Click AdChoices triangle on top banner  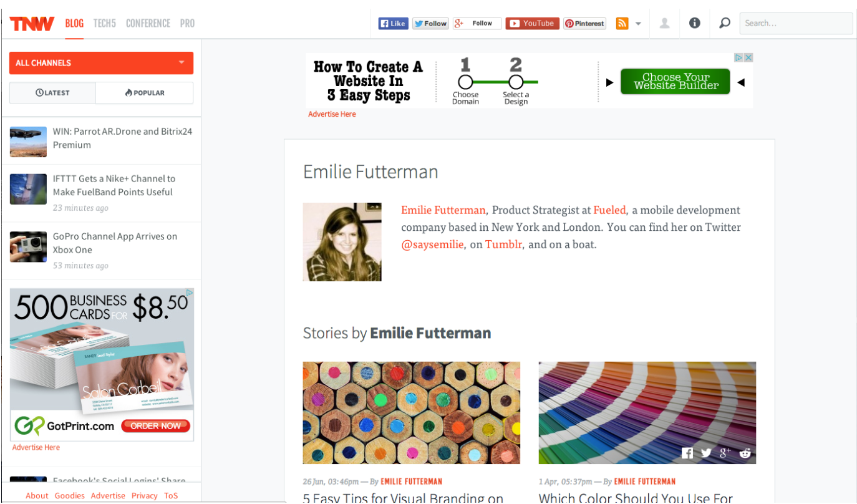[738, 57]
